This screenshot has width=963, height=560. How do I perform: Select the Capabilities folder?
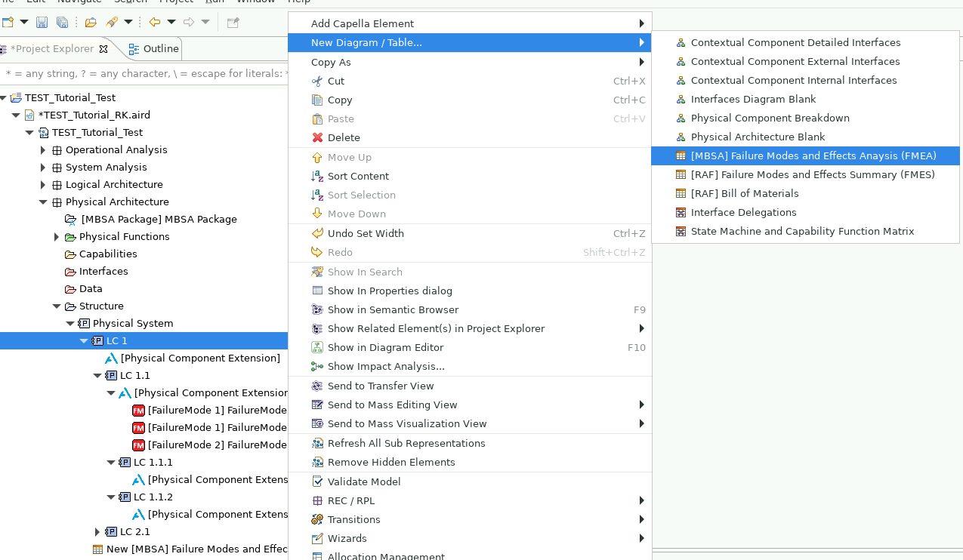pos(101,254)
